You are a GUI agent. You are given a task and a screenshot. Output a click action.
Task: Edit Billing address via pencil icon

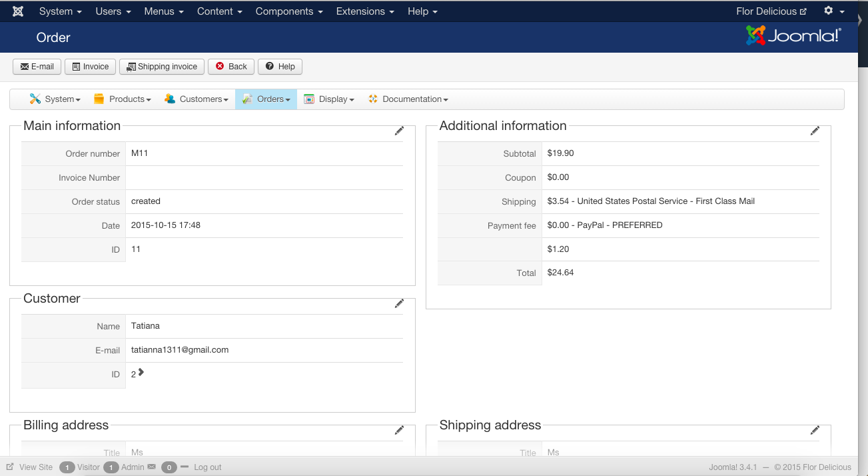coord(399,431)
